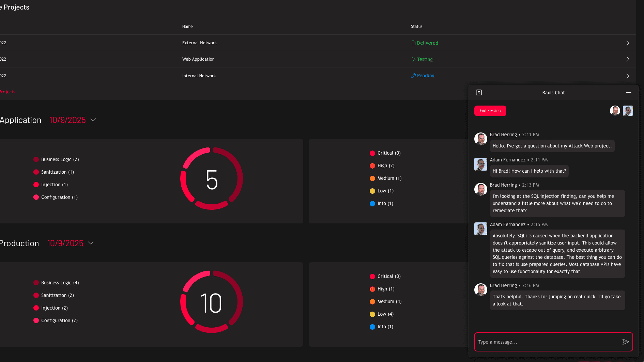Image resolution: width=644 pixels, height=362 pixels.
Task: Click Adam Fernandez's avatar in chat header
Action: (x=628, y=111)
